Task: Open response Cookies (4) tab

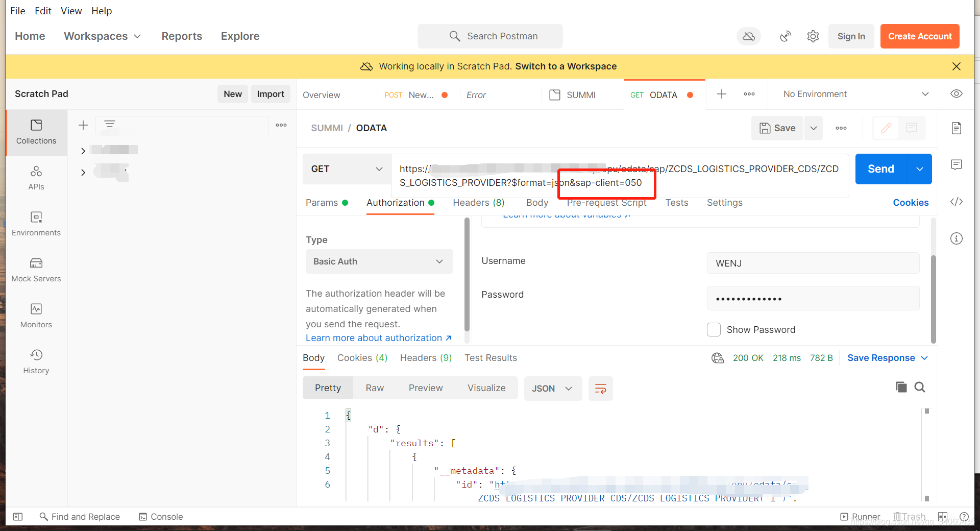Action: pos(362,358)
